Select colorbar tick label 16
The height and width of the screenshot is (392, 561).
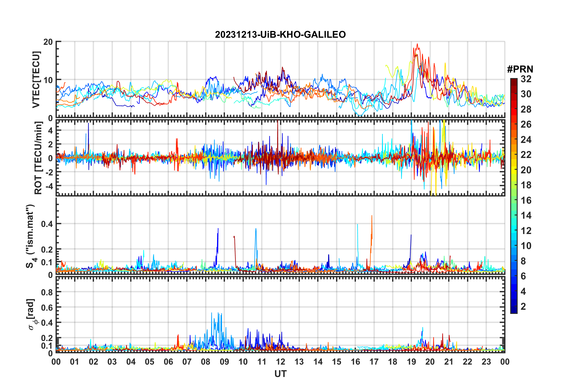[x=526, y=200]
